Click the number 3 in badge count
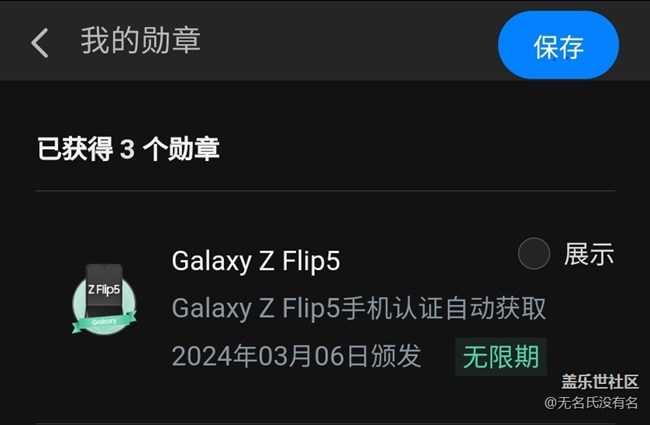Image resolution: width=650 pixels, height=425 pixels. point(128,149)
